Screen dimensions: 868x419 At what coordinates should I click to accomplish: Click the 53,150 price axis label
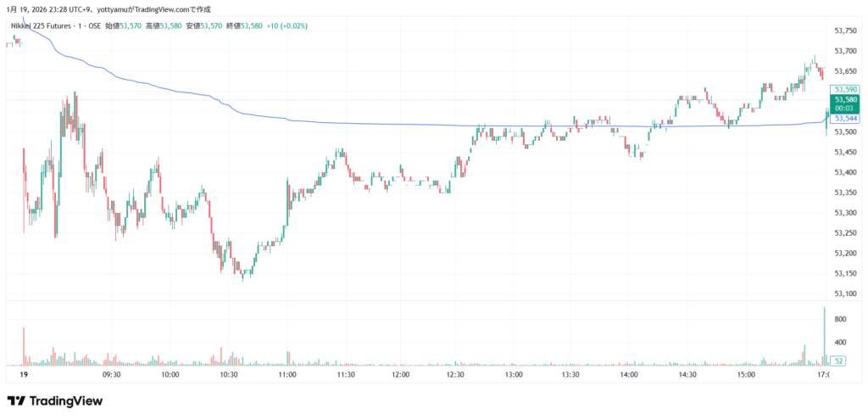(846, 273)
